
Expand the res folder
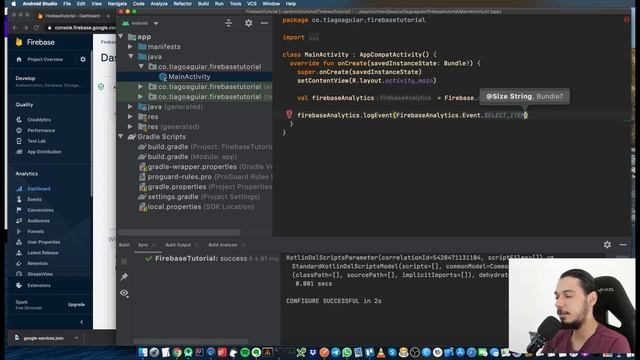131,117
